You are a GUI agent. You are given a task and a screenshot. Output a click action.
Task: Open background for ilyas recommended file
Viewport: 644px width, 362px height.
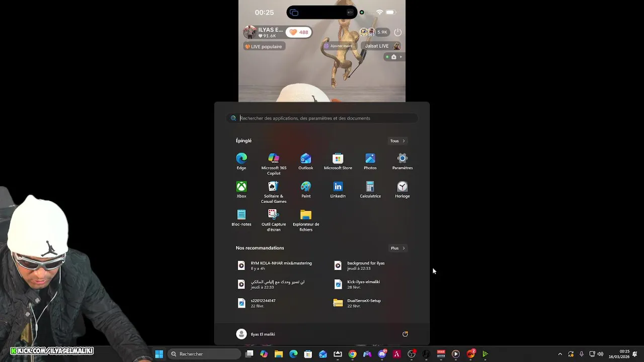[360, 265]
